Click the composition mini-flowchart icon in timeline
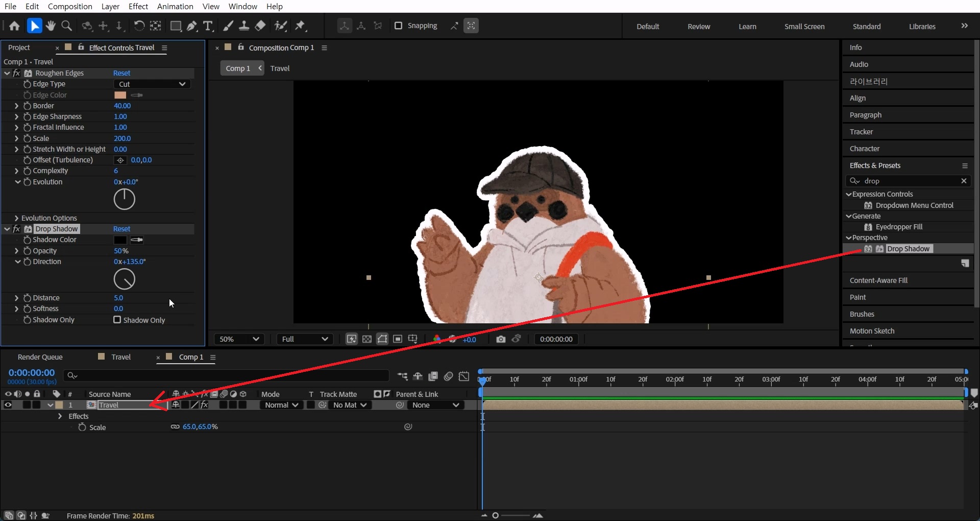Screen dimensions: 980x521 pos(403,376)
